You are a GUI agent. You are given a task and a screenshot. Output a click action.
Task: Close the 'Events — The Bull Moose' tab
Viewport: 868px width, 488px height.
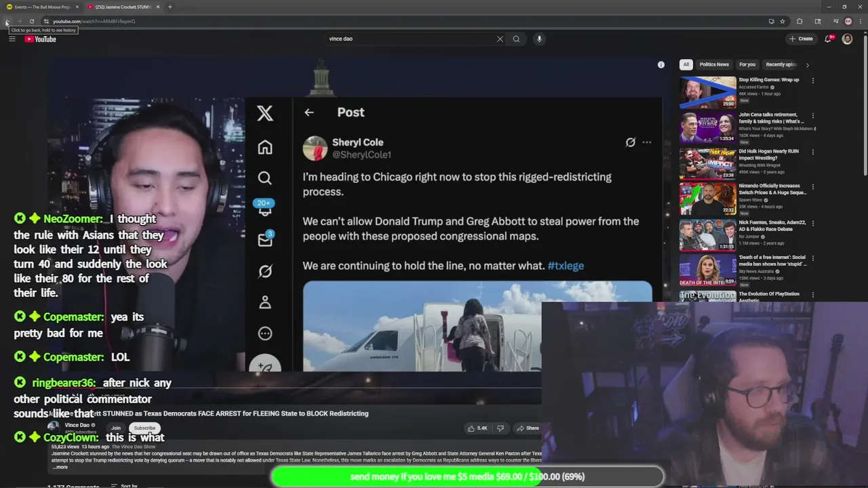(77, 7)
